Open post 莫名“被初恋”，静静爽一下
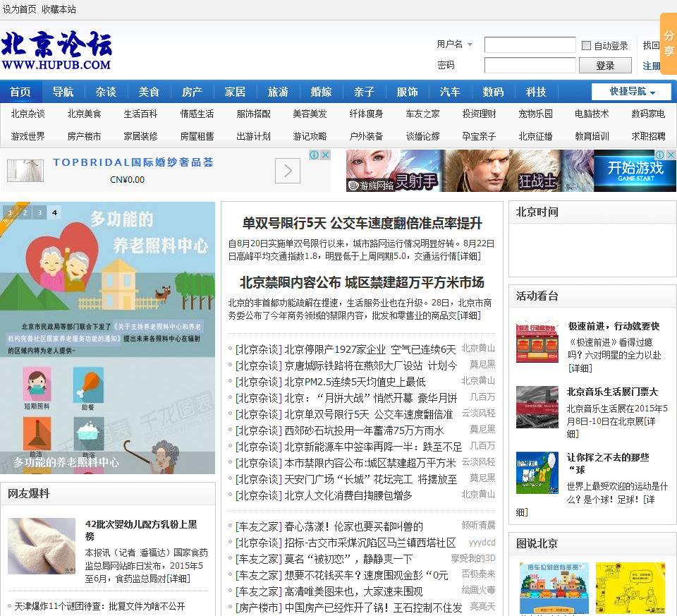 click(348, 560)
